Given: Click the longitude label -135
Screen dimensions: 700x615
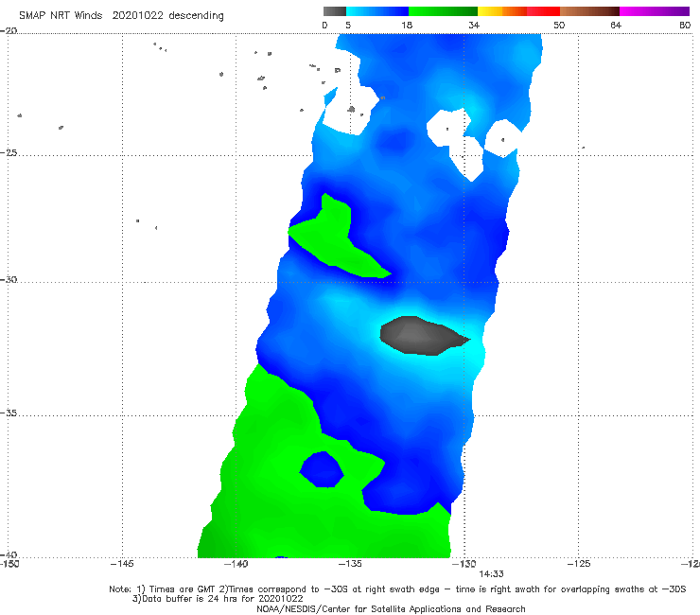Looking at the screenshot, I should click(x=350, y=564).
